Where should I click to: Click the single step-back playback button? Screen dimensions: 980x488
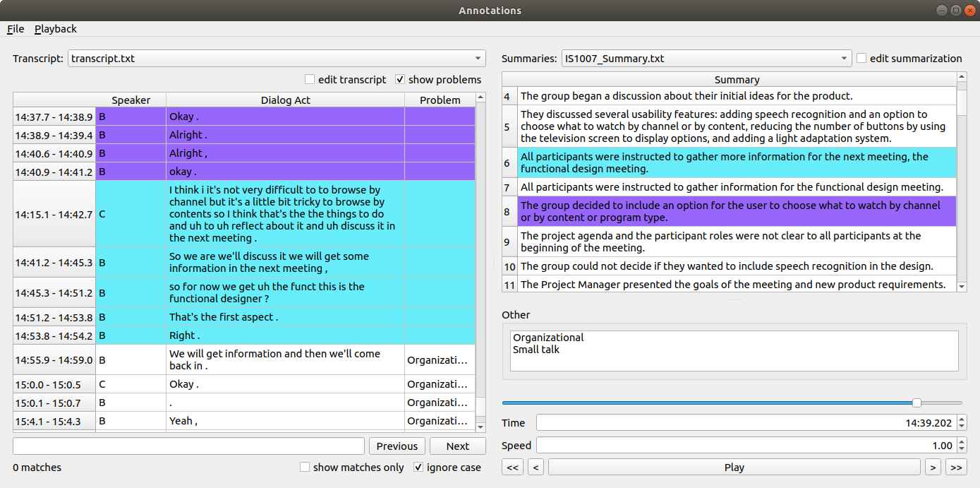click(536, 467)
